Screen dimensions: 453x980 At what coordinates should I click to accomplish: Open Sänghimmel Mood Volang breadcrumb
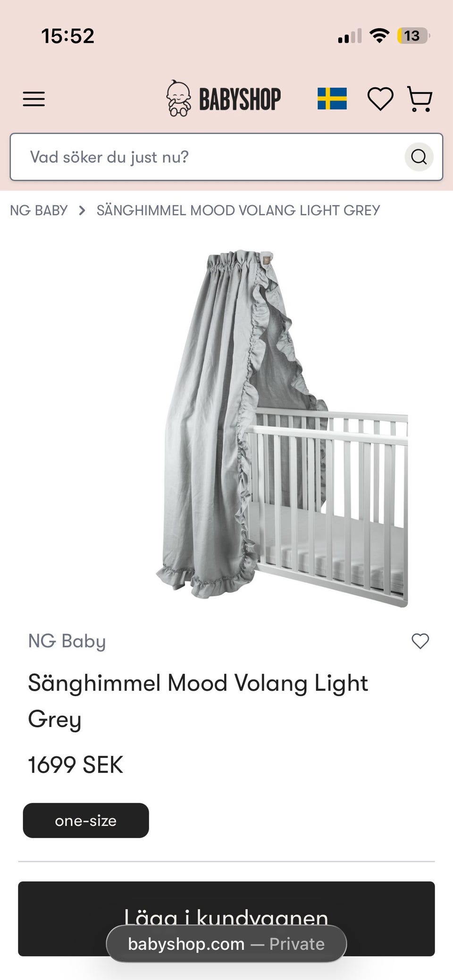click(238, 210)
